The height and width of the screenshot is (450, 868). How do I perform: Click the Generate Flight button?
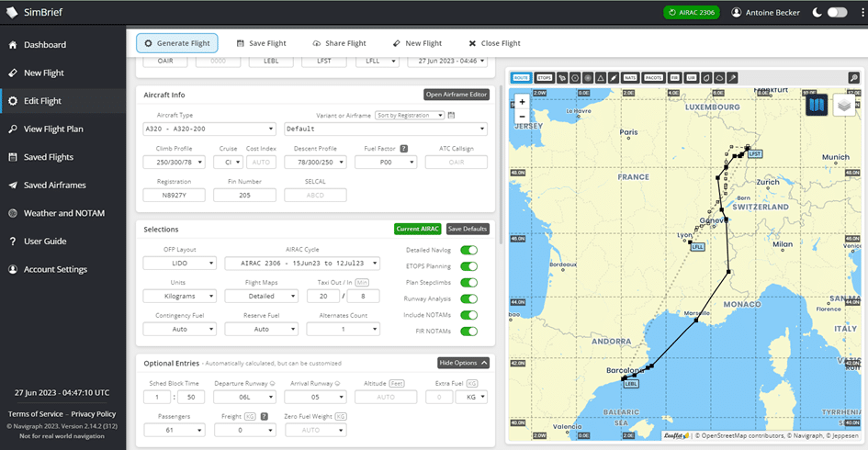point(177,43)
